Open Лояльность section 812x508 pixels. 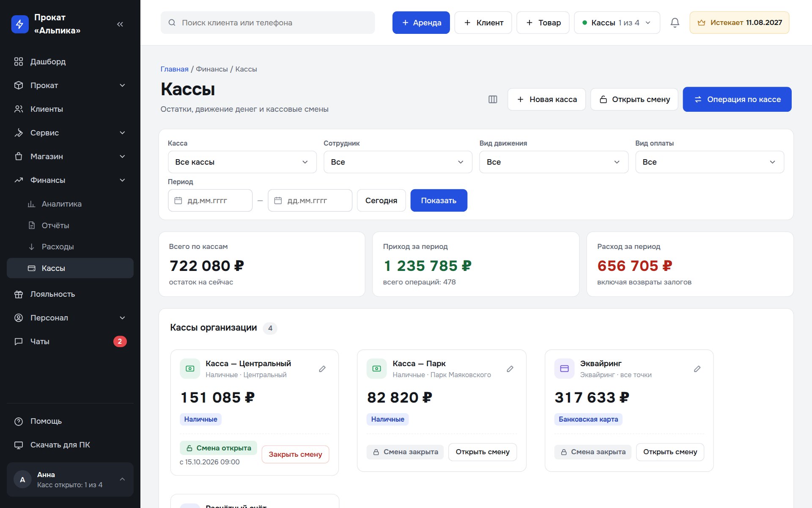pyautogui.click(x=70, y=294)
